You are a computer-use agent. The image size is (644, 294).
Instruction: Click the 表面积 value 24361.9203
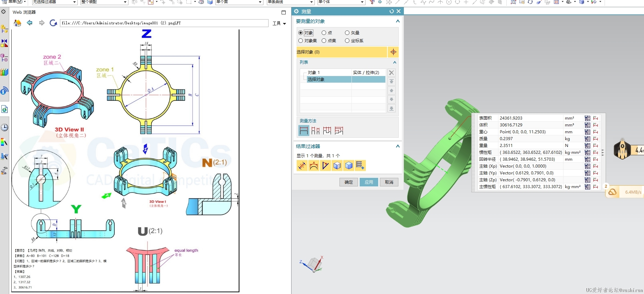pos(511,118)
